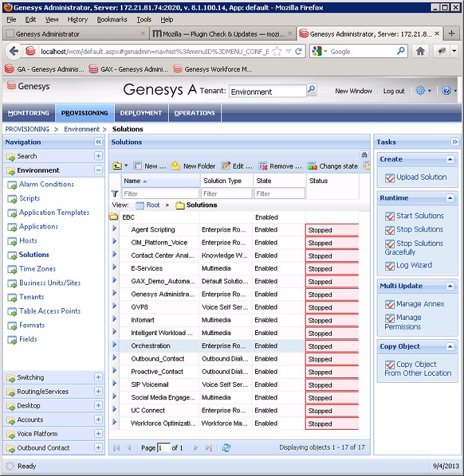This screenshot has height=476, width=464.
Task: Click Firefox home button
Action: (420, 51)
